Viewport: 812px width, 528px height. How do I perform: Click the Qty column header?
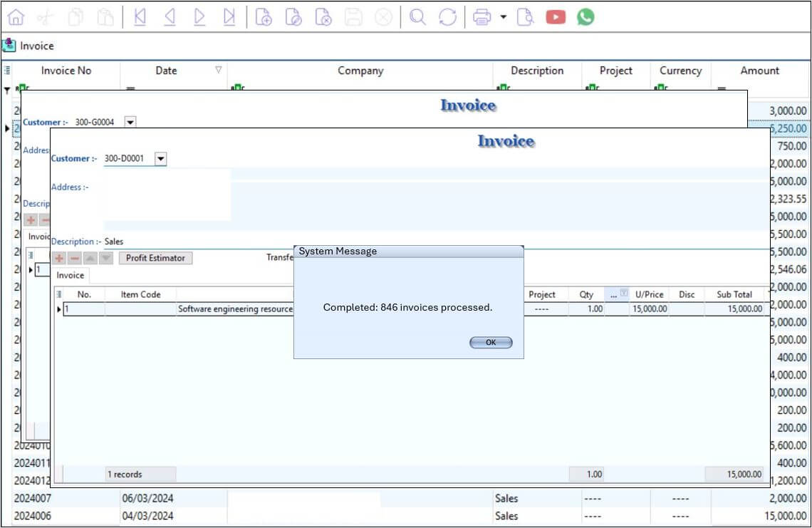586,294
